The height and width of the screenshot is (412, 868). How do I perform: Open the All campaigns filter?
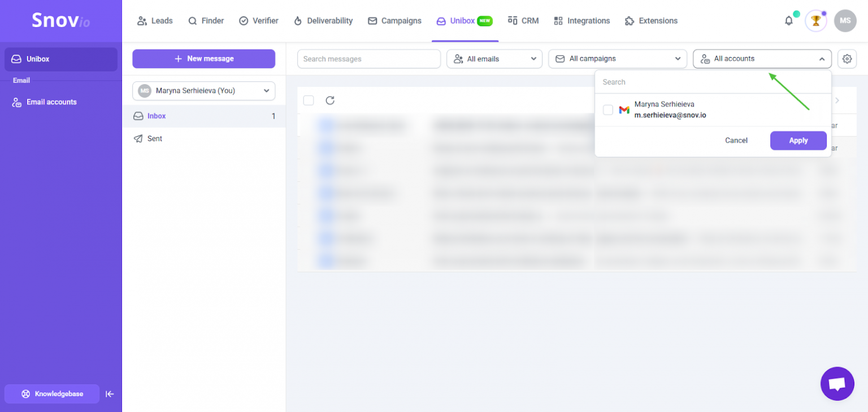point(618,59)
